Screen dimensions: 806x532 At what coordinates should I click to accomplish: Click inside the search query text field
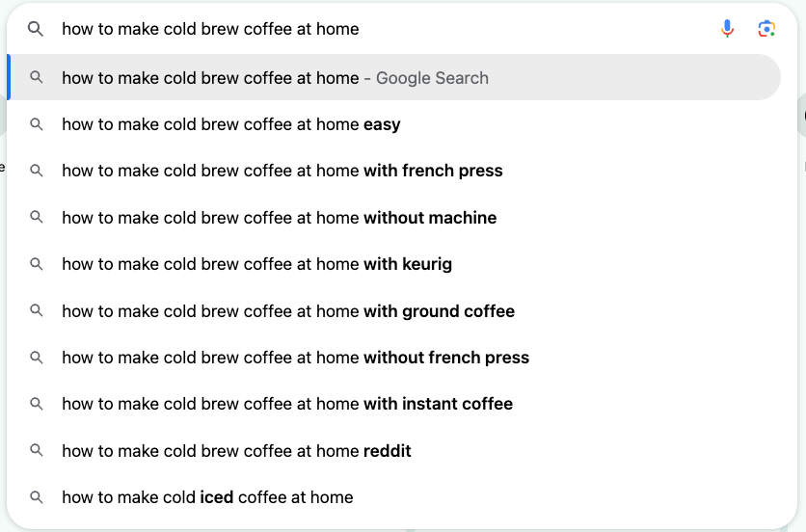click(x=381, y=29)
